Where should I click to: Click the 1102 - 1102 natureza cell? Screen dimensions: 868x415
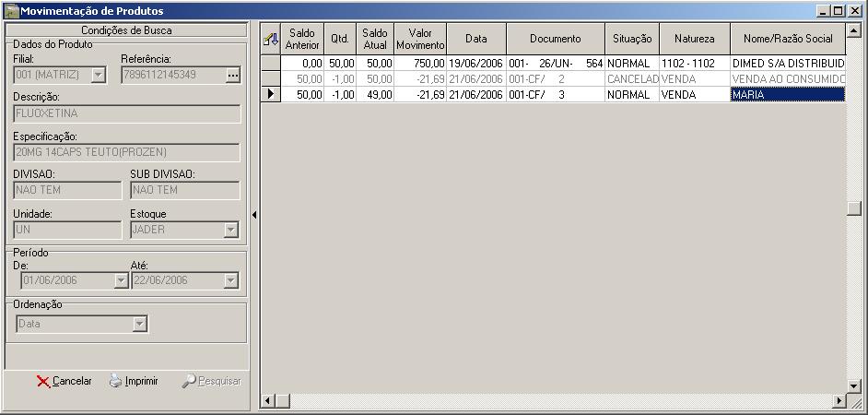coord(694,63)
